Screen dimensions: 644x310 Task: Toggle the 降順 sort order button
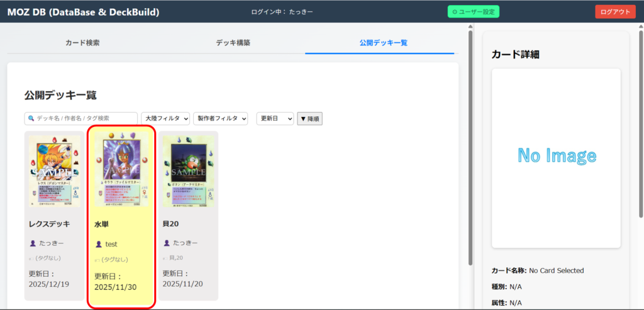(x=309, y=119)
